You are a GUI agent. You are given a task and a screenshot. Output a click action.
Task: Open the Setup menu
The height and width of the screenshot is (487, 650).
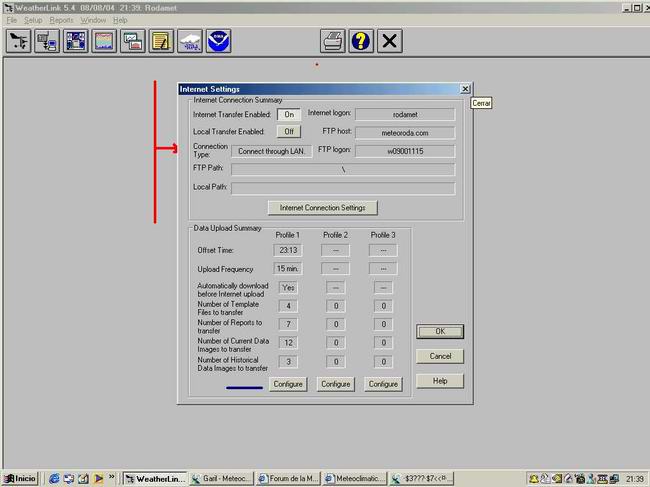point(33,20)
